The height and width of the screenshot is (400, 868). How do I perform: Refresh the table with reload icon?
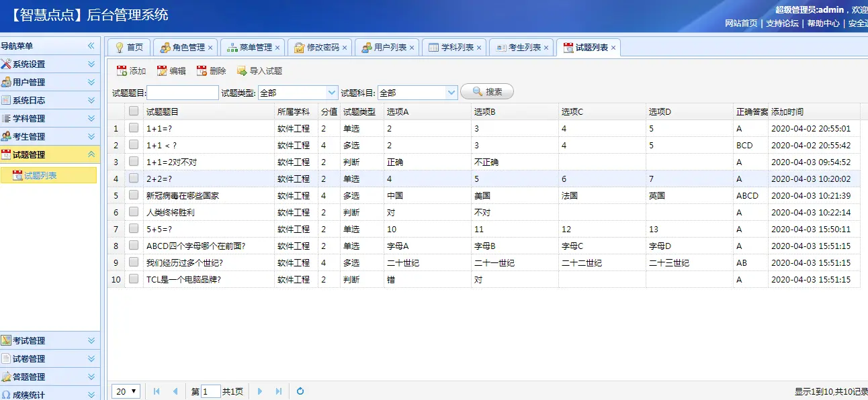pos(300,391)
